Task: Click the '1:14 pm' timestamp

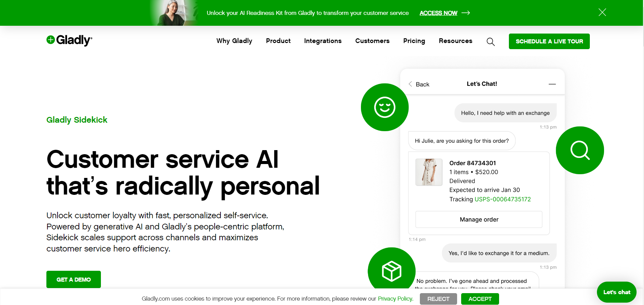Action: 417,239
